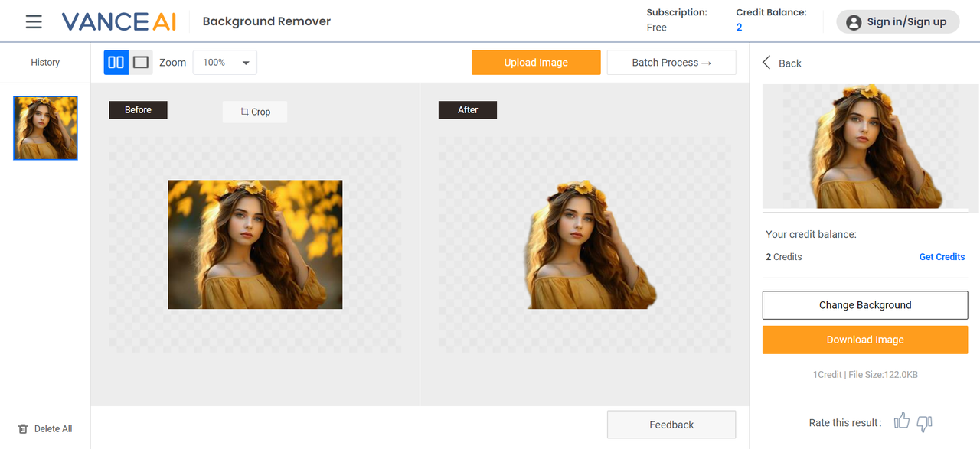980x449 pixels.
Task: Click the '2 Credits' text
Action: click(784, 257)
